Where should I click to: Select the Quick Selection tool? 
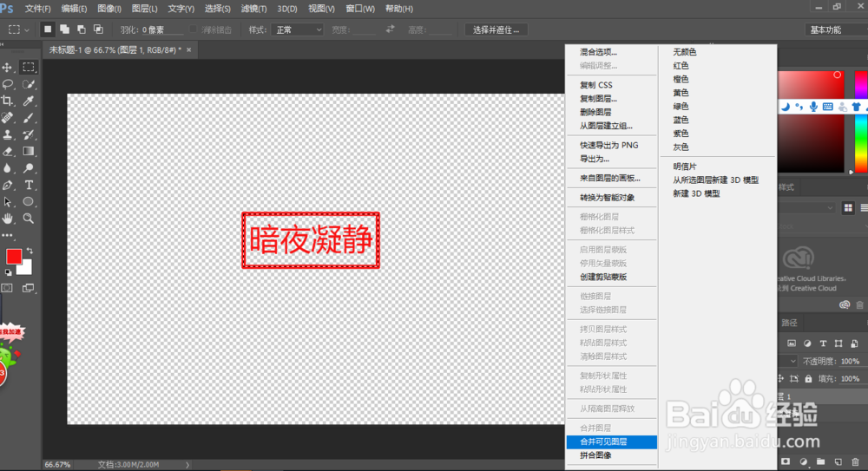(x=29, y=84)
